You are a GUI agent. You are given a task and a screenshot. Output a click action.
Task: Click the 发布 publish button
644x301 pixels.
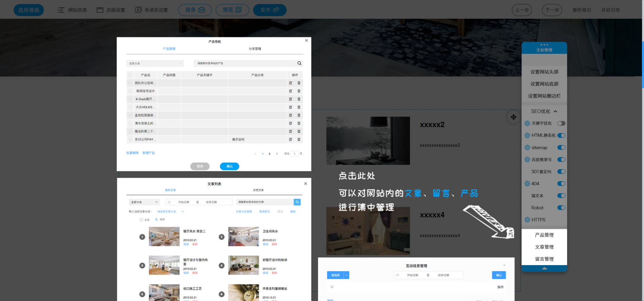tap(269, 10)
